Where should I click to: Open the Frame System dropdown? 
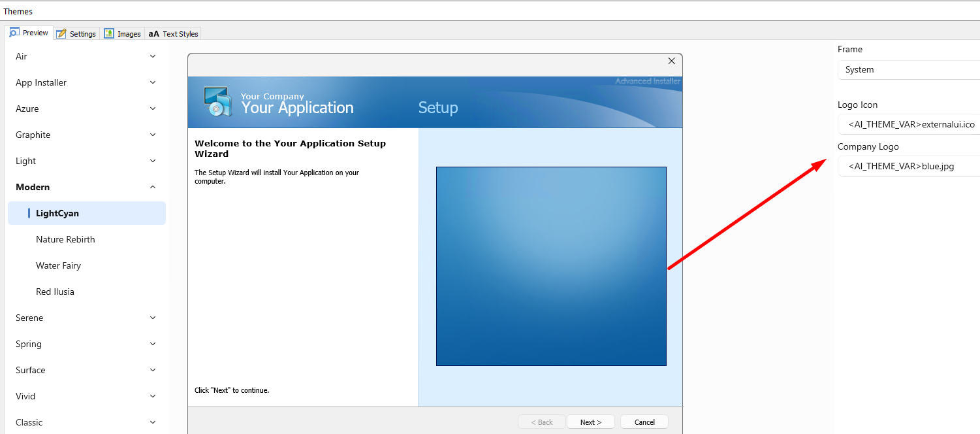click(x=908, y=69)
